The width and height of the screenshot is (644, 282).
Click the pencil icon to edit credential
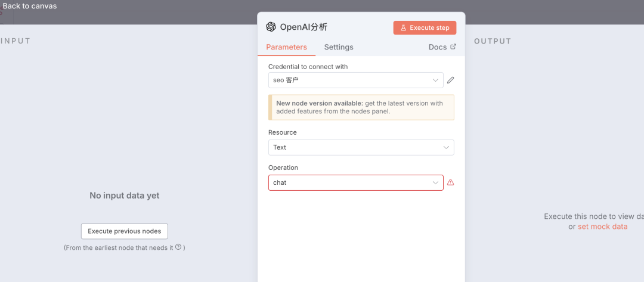click(451, 80)
